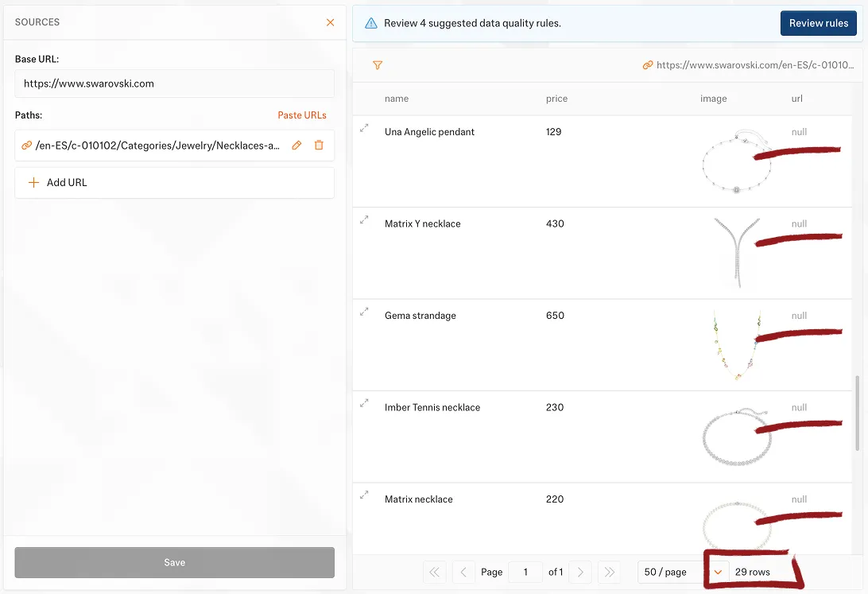
Task: Click the Base URL input field
Action: tap(174, 83)
